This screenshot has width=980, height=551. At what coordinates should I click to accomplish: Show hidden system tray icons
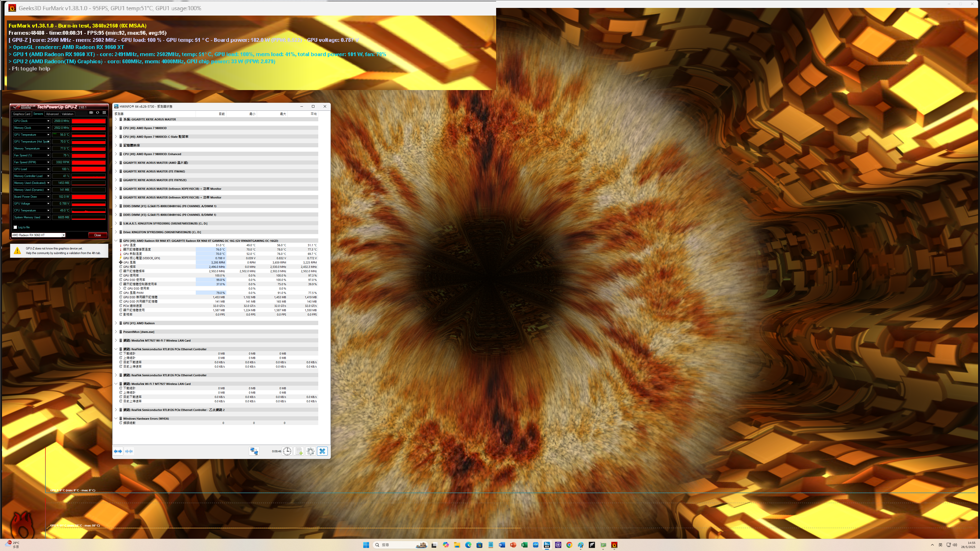932,545
